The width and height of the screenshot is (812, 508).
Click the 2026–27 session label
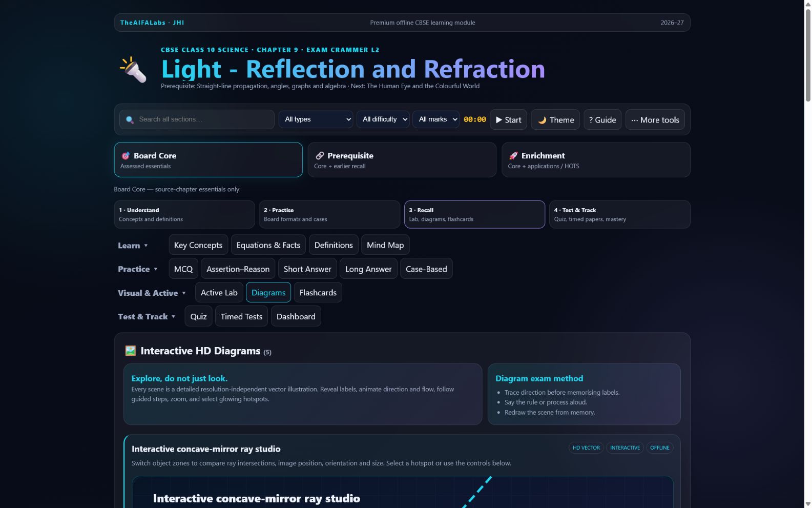pos(672,23)
